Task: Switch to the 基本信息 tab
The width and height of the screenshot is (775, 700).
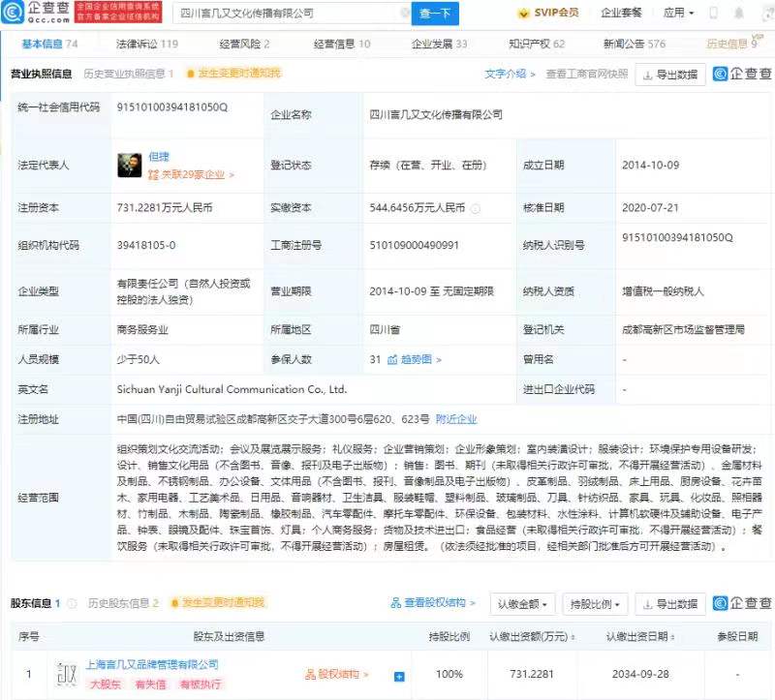Action: 49,44
